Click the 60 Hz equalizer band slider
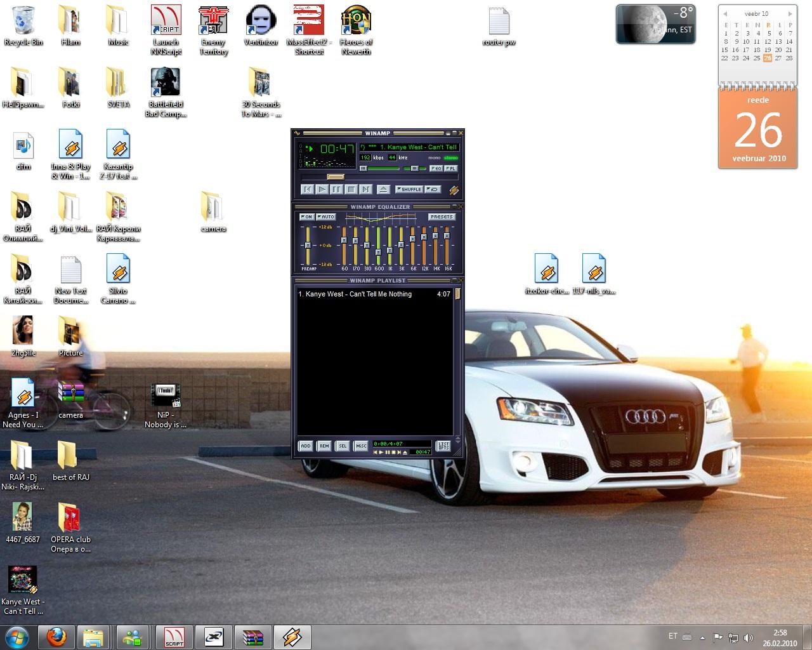Image resolution: width=812 pixels, height=650 pixels. (344, 245)
